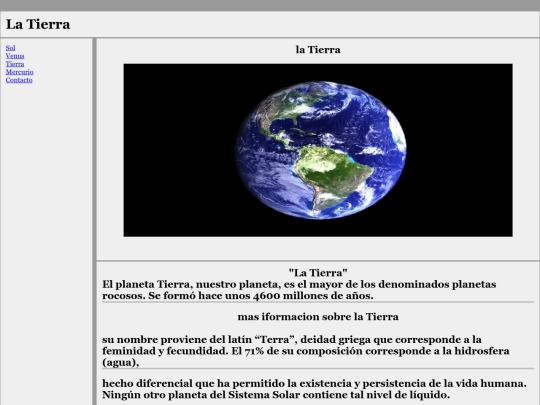
Task: Click the quoted "La Tierra" subheading
Action: click(318, 273)
